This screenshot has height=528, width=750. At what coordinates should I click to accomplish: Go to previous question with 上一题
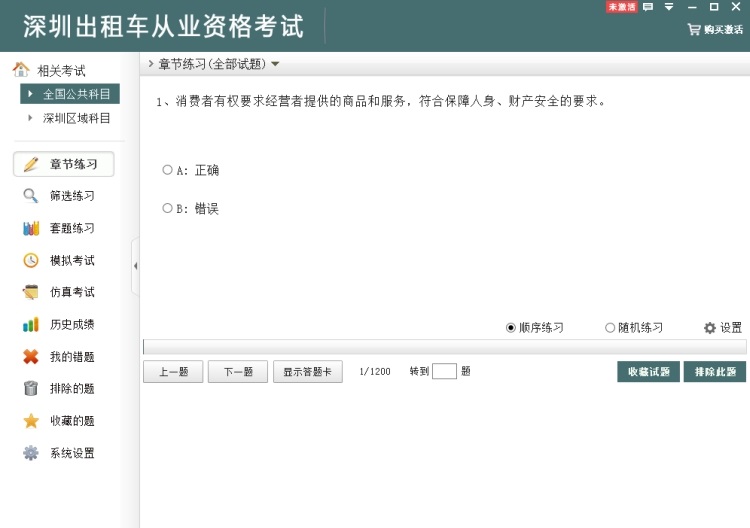tap(173, 372)
